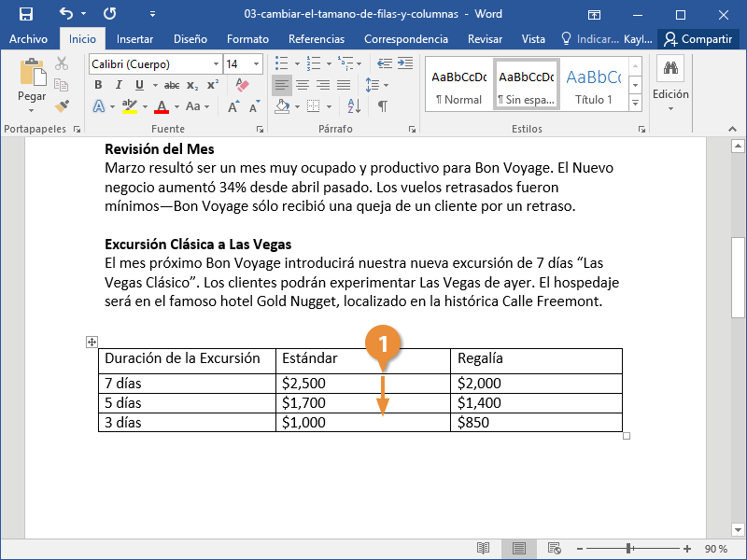Viewport: 747px width, 560px height.
Task: Open the Change Case Aa menu
Action: (x=197, y=105)
